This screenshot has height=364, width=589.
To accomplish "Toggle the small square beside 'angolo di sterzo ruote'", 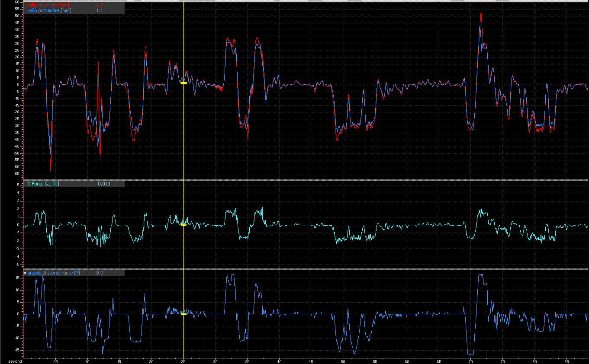I will click(25, 273).
